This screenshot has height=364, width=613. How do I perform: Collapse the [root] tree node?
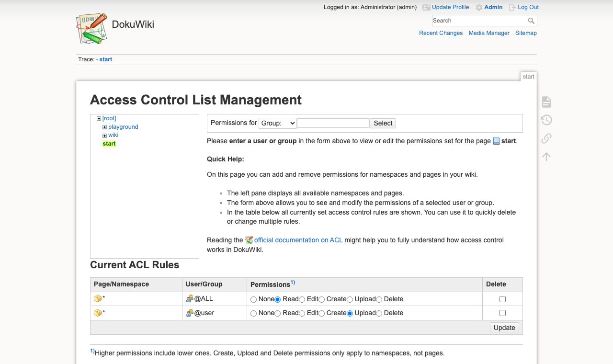[99, 118]
